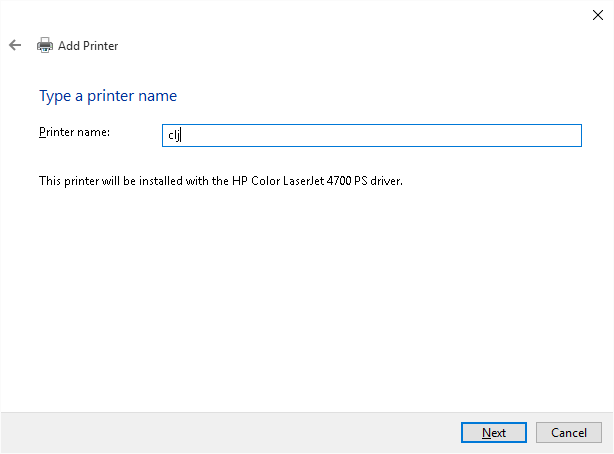Click blank space right of the heading

400,96
